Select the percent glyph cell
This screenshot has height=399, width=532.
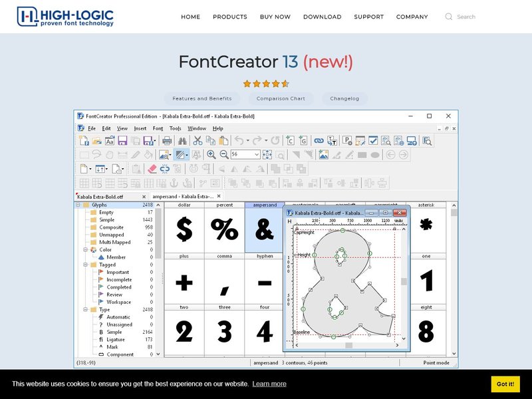coord(224,227)
